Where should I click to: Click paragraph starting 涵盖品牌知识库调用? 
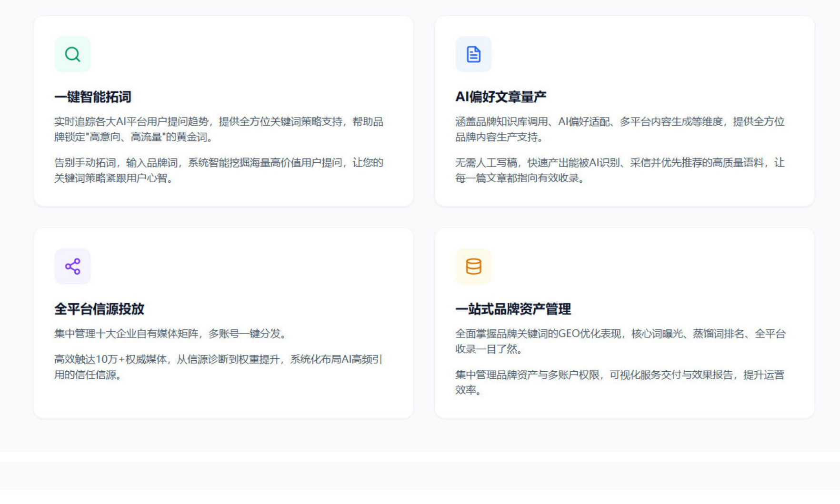tap(620, 129)
